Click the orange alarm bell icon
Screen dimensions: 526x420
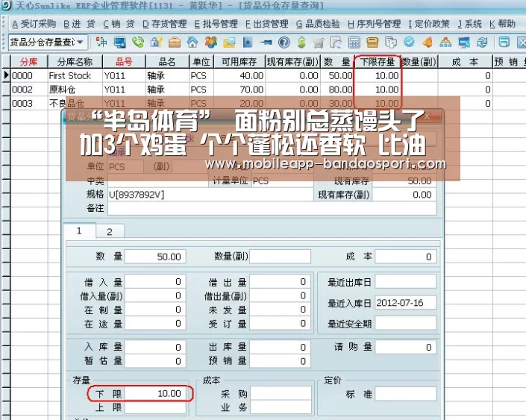coord(427,43)
